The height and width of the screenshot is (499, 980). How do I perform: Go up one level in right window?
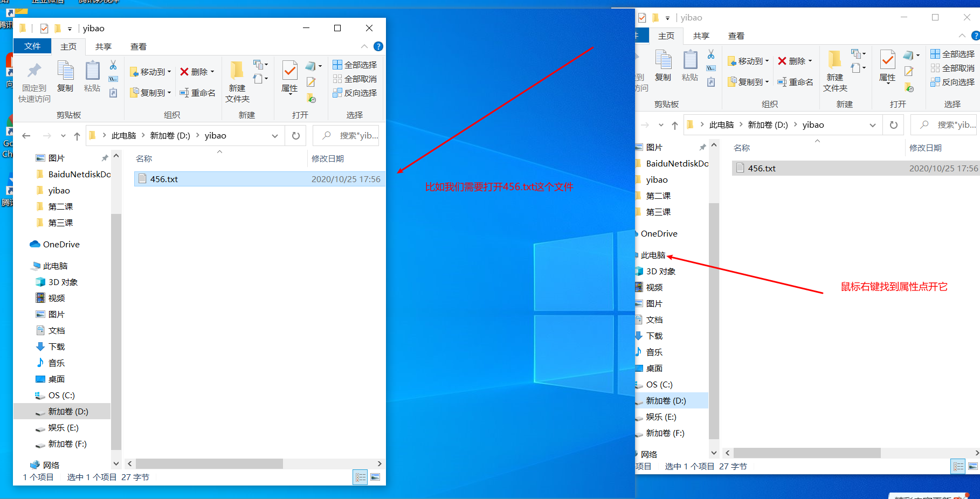tap(675, 125)
